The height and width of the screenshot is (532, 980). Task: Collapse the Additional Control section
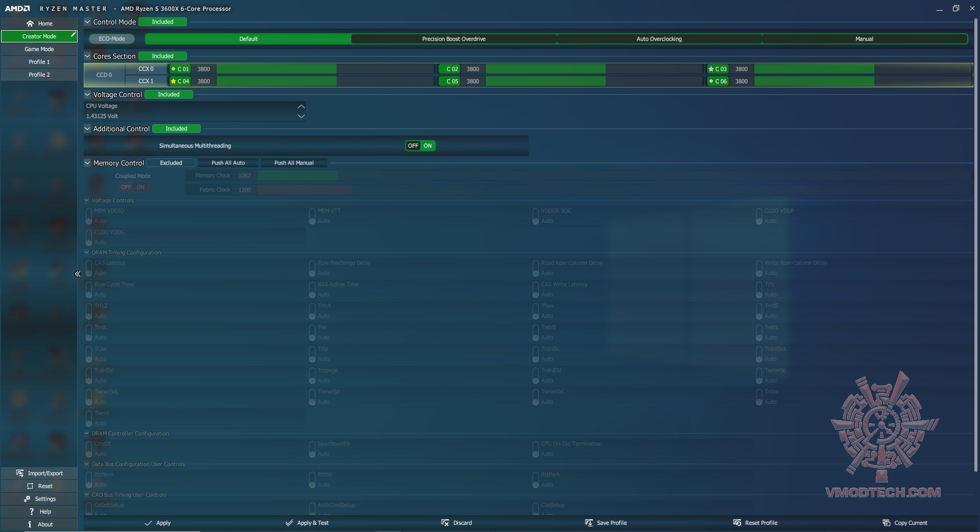(87, 129)
